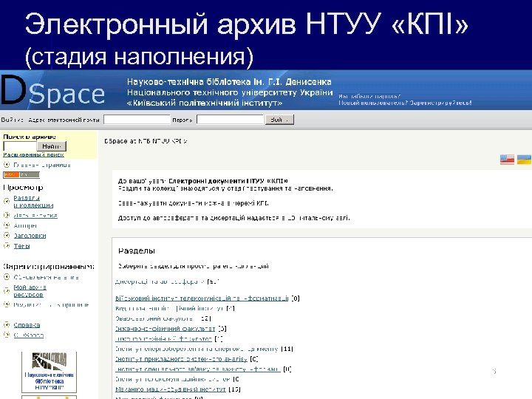Click bullet icon beside Авторы

coord(7,225)
